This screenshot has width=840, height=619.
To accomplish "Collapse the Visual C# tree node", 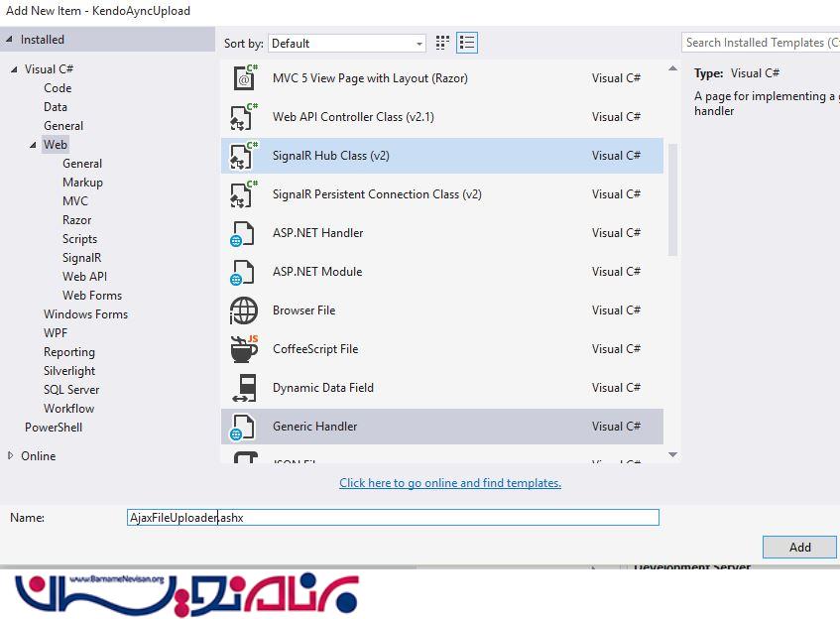I will (14, 69).
